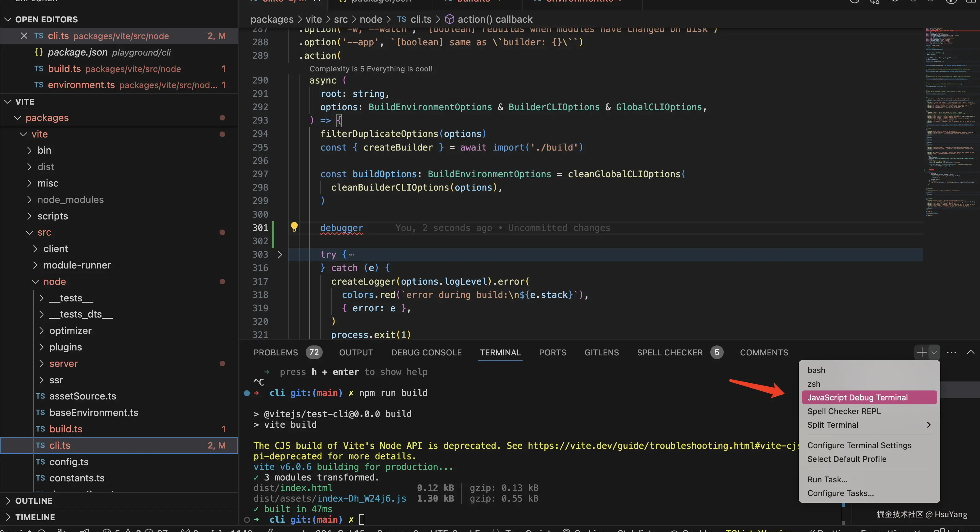Maximize the panel with the up-chevron icon
Image resolution: width=980 pixels, height=532 pixels.
click(x=970, y=352)
